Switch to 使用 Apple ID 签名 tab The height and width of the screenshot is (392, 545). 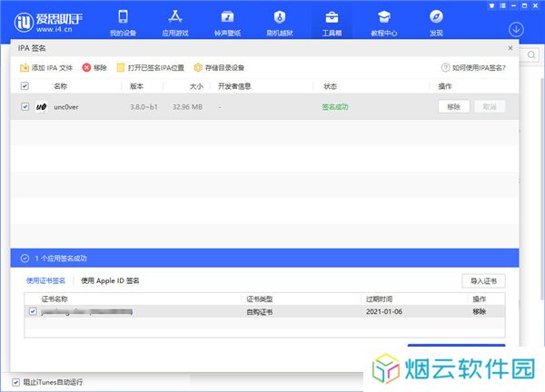pyautogui.click(x=110, y=281)
